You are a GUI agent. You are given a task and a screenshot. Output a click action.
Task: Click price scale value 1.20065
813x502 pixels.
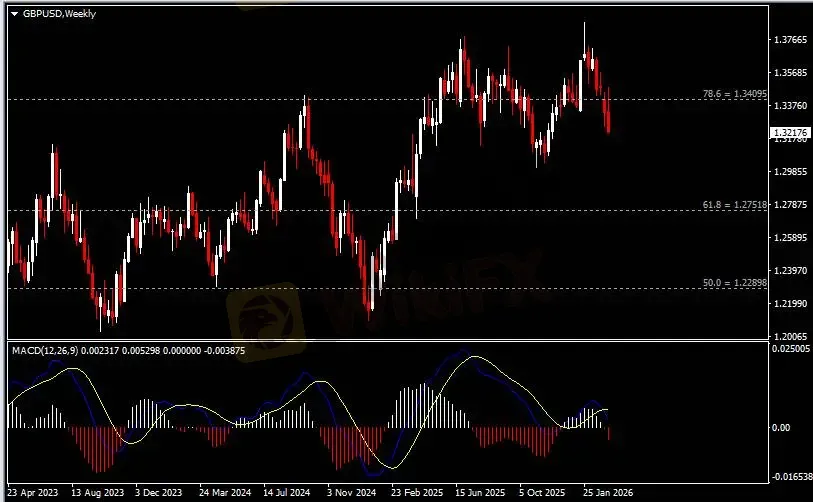(x=790, y=337)
